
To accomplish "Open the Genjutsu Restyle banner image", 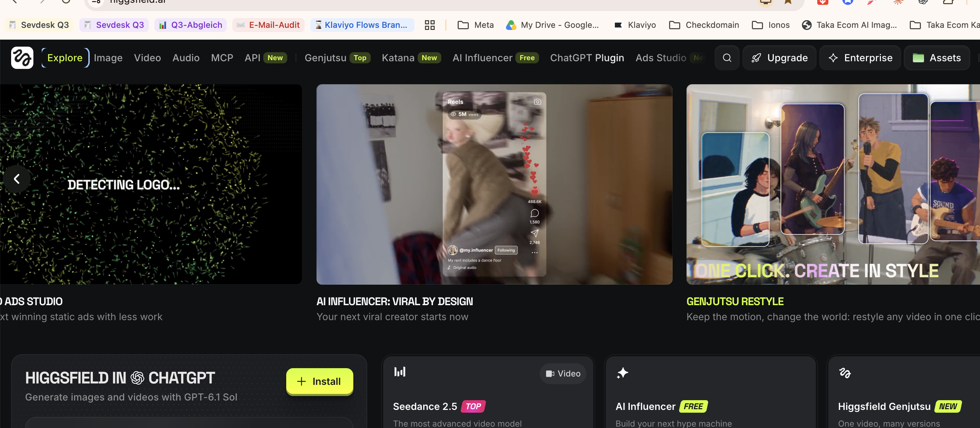I will click(833, 184).
